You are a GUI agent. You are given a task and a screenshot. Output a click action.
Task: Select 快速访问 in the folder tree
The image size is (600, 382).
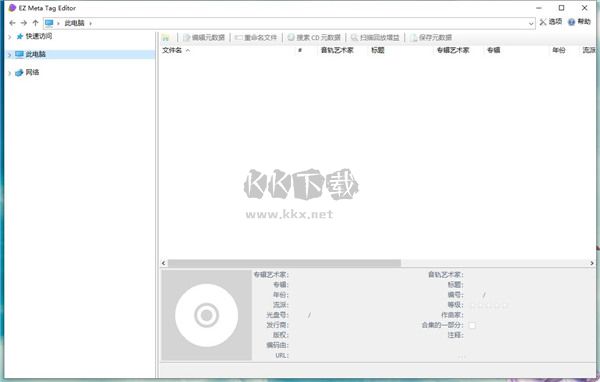pos(39,36)
